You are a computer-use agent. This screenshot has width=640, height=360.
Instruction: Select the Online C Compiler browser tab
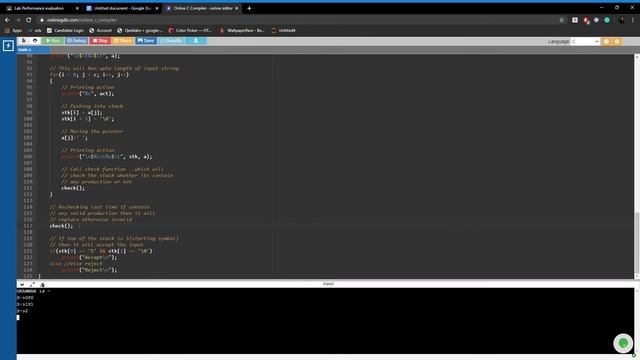coord(202,8)
